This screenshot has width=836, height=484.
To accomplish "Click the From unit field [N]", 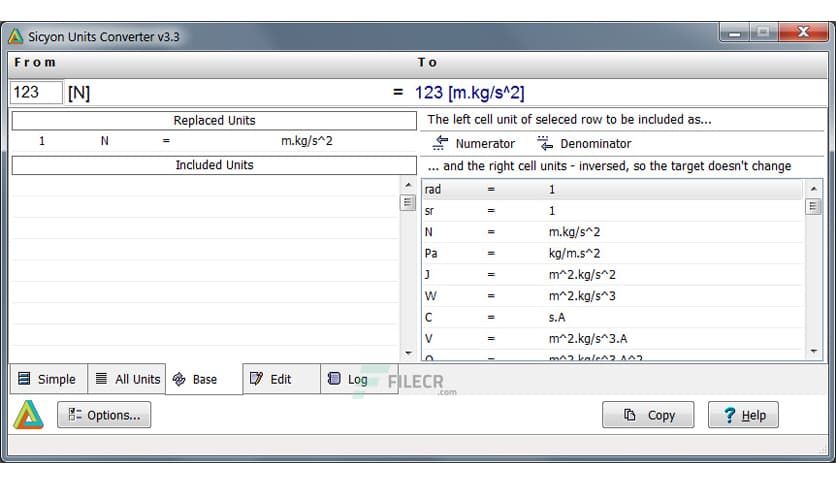I will (79, 93).
